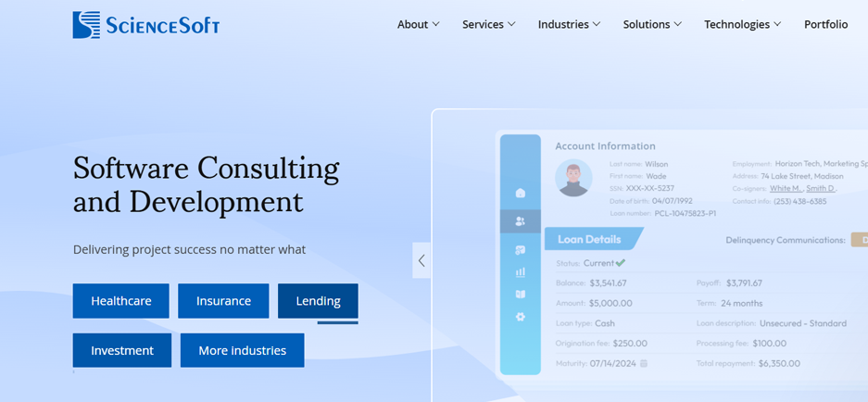This screenshot has width=868, height=402.
Task: Click the bar chart icon in the sidebar
Action: click(x=520, y=272)
